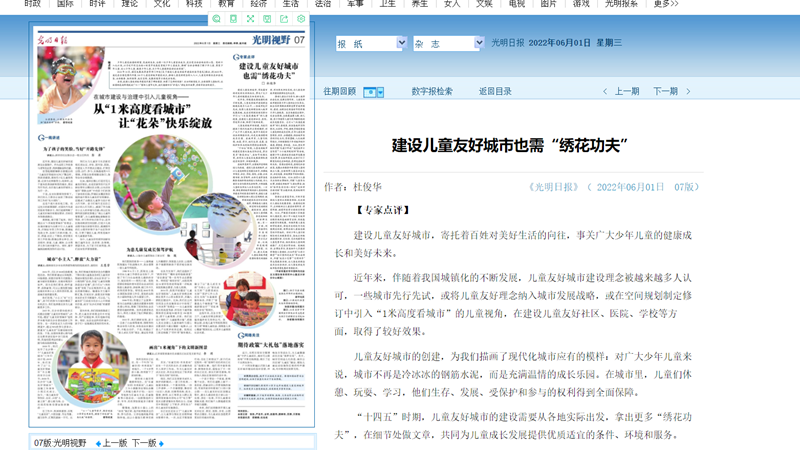
Task: Open the 游戏 navigation tab
Action: pos(581,4)
